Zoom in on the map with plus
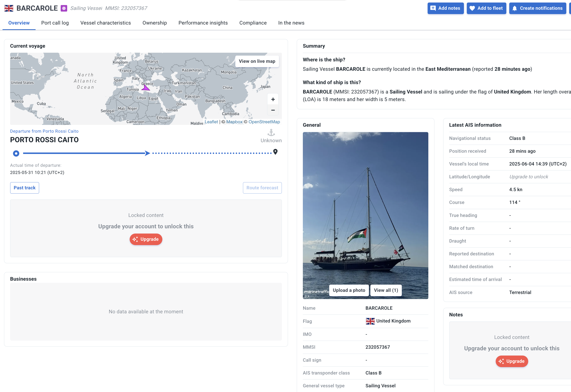The image size is (571, 392). (x=273, y=99)
